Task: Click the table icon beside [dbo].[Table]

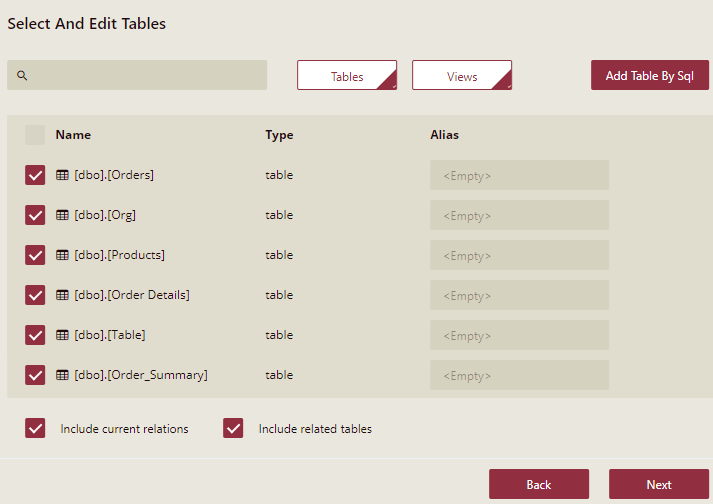Action: pos(62,335)
